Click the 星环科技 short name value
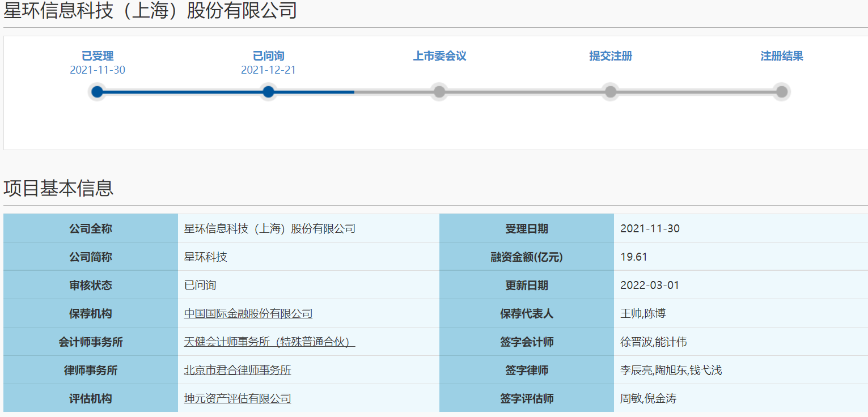868x417 pixels. [206, 257]
